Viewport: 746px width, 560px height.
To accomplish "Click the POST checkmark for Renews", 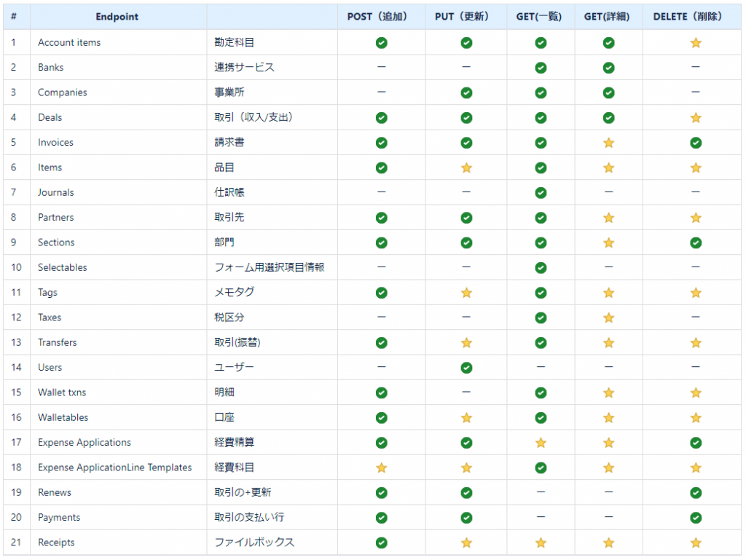I will (x=381, y=492).
